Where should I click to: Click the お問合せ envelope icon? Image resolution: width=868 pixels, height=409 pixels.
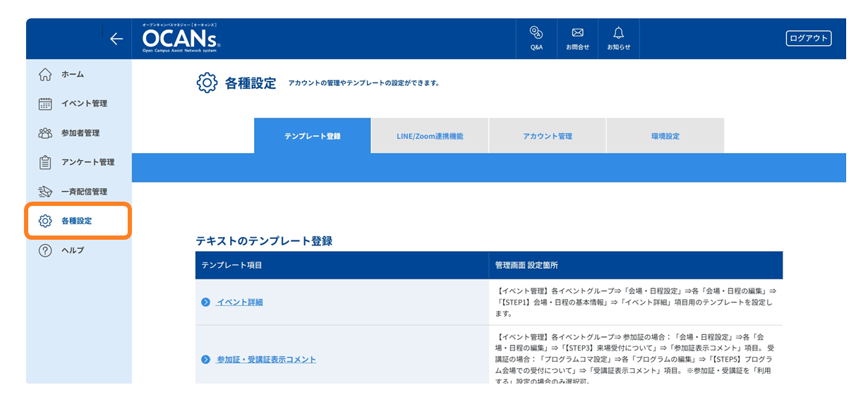(x=577, y=32)
